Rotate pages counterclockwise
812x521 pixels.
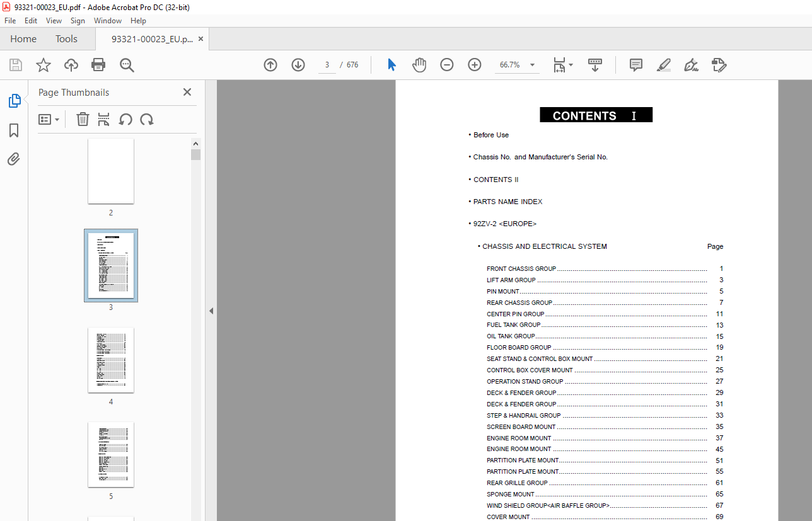click(125, 119)
